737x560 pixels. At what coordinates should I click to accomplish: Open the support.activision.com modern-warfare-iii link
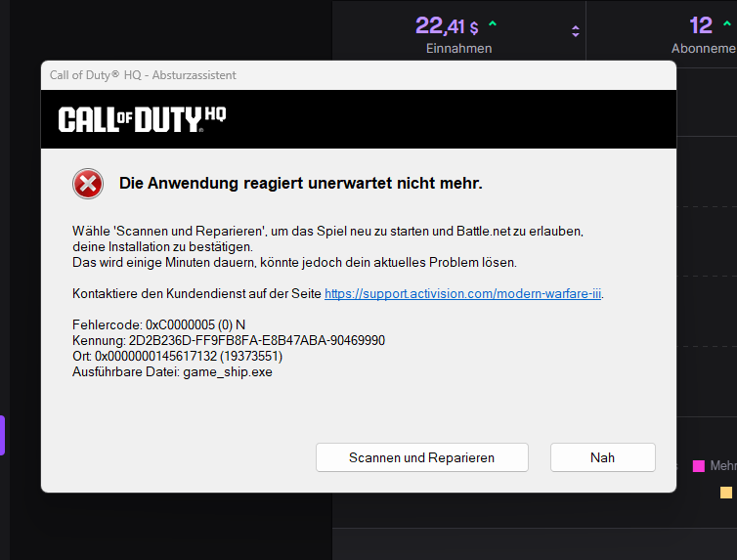(x=462, y=293)
